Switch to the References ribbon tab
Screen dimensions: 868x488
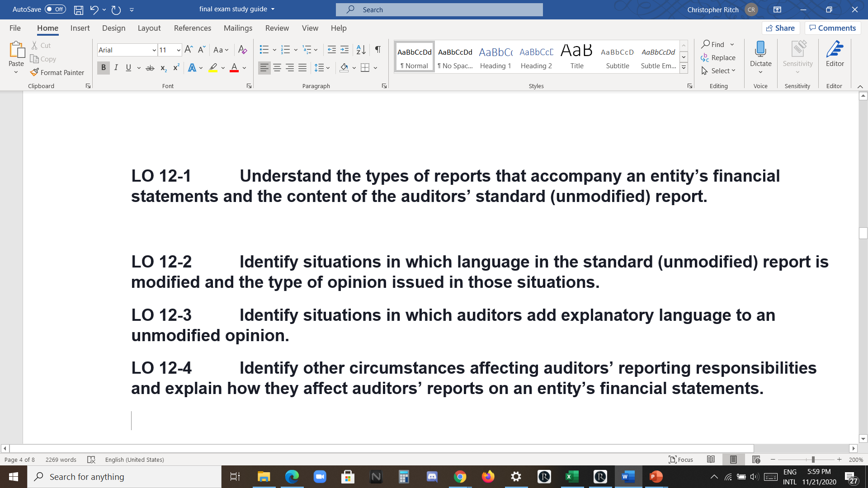(193, 28)
